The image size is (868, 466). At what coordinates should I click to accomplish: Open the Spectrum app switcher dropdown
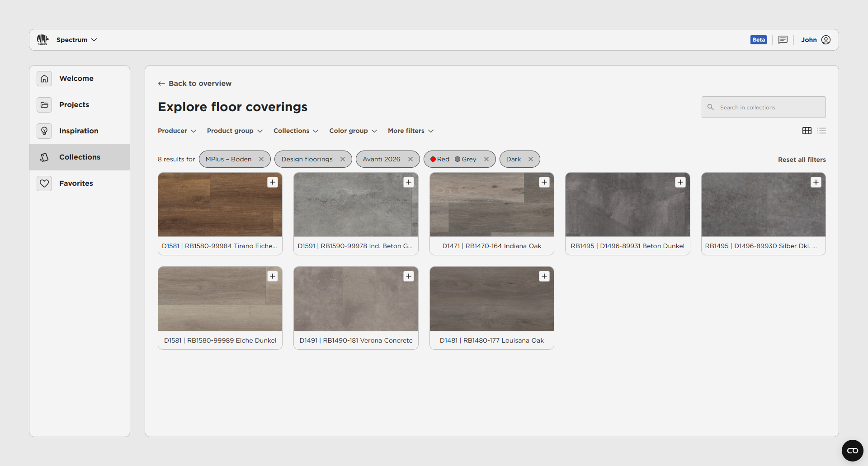(x=76, y=40)
